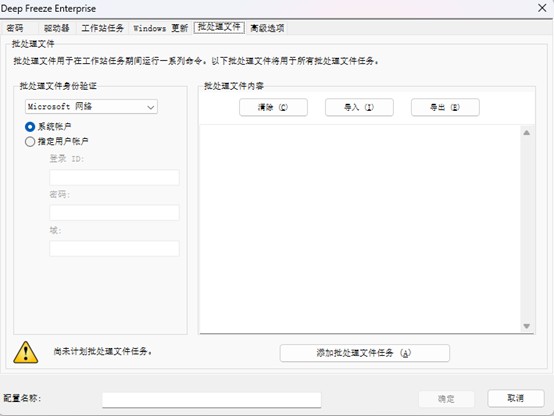Click the 取消 button
Image resolution: width=554 pixels, height=416 pixels.
pos(515,398)
